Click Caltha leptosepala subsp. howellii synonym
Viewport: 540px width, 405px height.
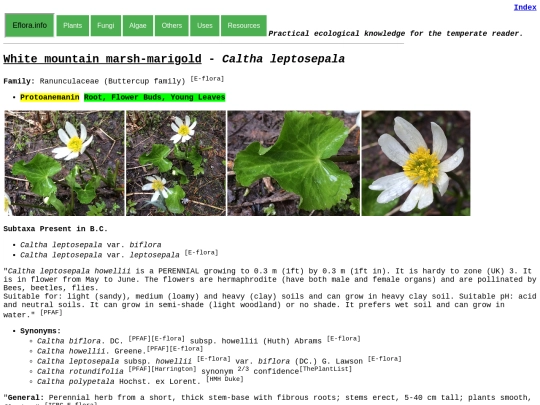(x=114, y=361)
